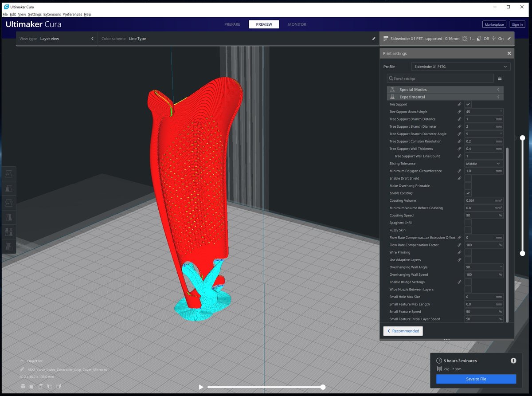Open the Preferences menu
This screenshot has height=396, width=532.
pos(72,14)
